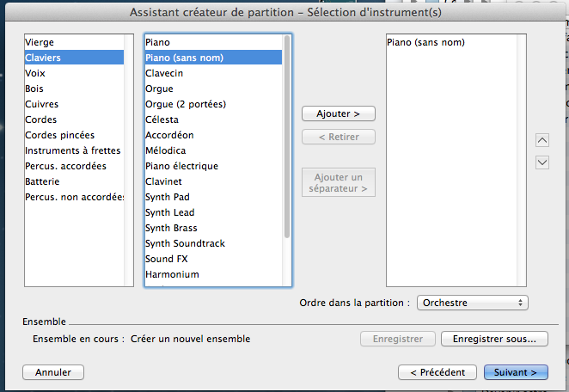
Task: Choose Orgue (2 portées) instrument
Action: pyautogui.click(x=185, y=104)
